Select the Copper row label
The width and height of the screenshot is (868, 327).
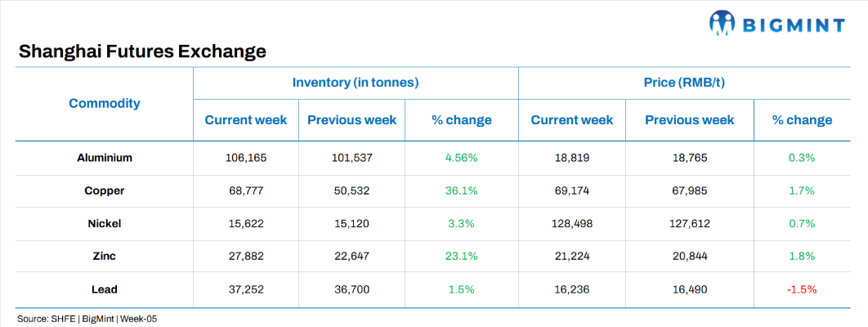(104, 190)
